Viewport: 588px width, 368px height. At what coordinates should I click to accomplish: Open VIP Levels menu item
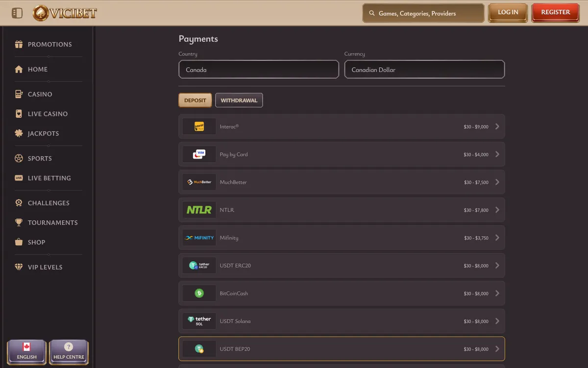pos(45,267)
